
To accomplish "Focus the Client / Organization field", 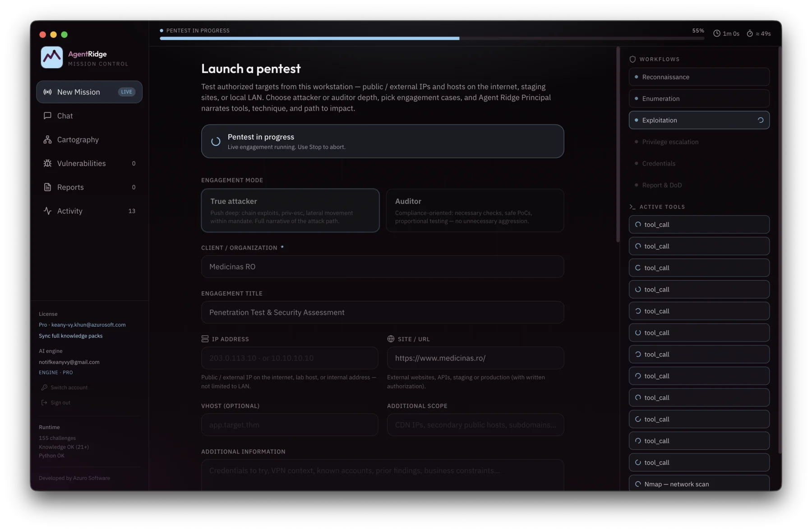I will click(x=383, y=267).
